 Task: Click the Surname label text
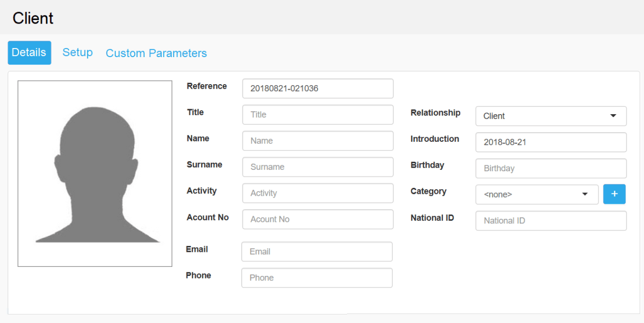pos(204,165)
